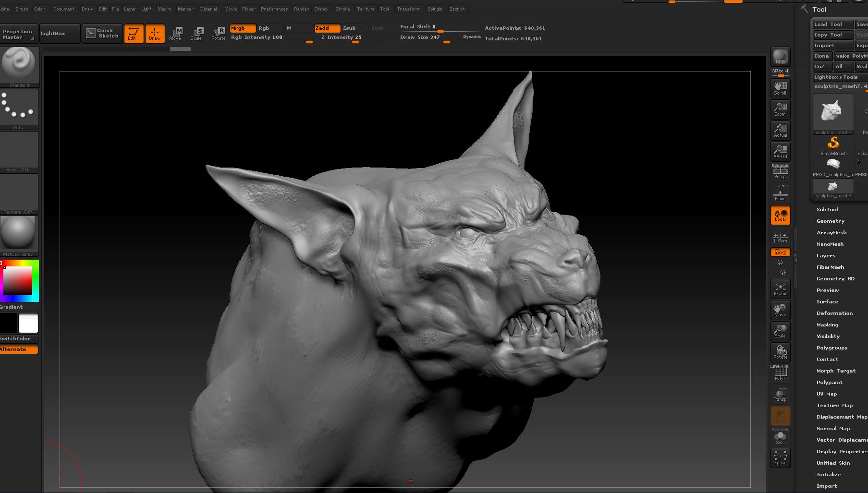Viewport: 868px width, 493px height.
Task: Click the Clone button
Action: (x=822, y=56)
